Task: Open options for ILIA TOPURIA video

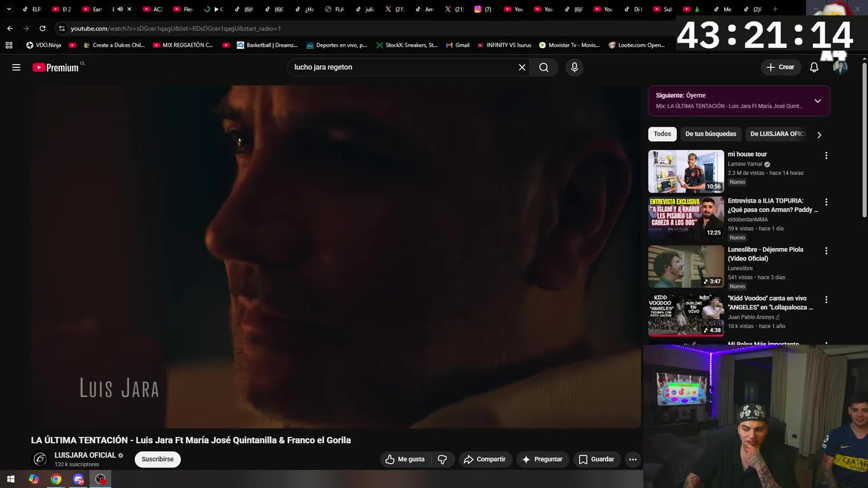Action: coord(826,202)
